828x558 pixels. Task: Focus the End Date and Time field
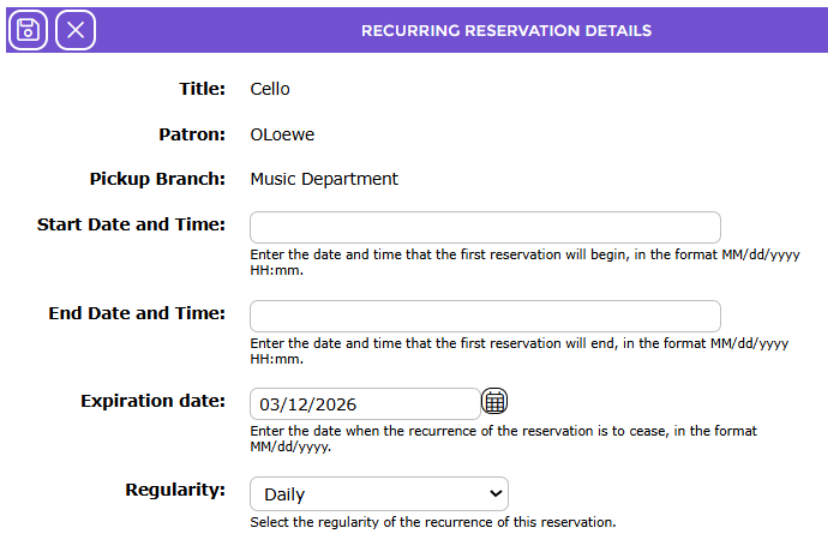485,316
